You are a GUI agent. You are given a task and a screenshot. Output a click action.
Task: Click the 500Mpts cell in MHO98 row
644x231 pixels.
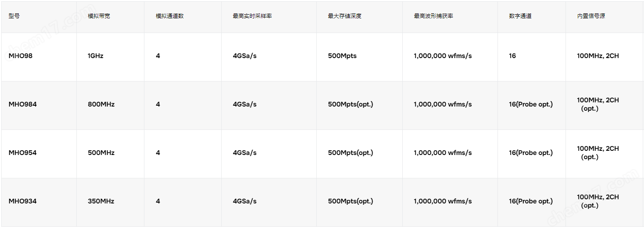tap(342, 56)
